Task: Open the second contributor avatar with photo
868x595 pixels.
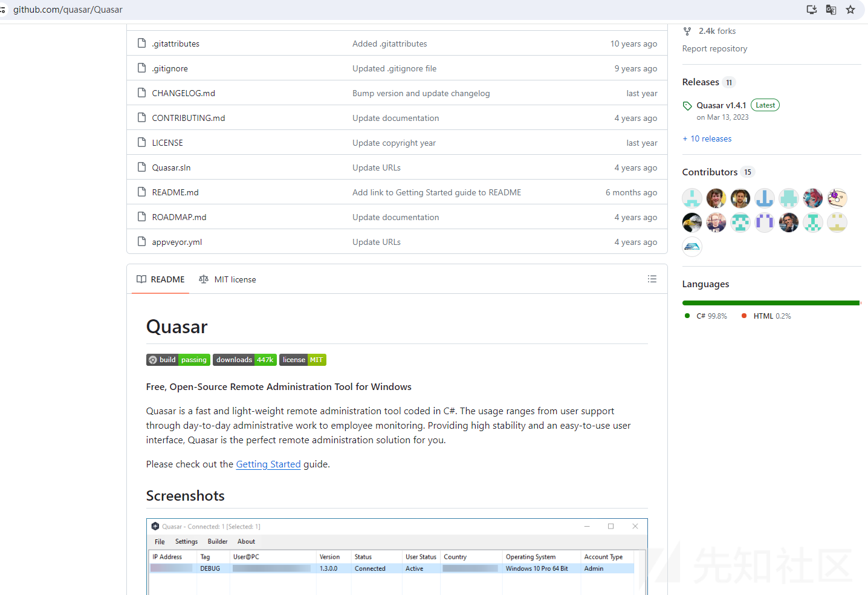Action: click(716, 198)
